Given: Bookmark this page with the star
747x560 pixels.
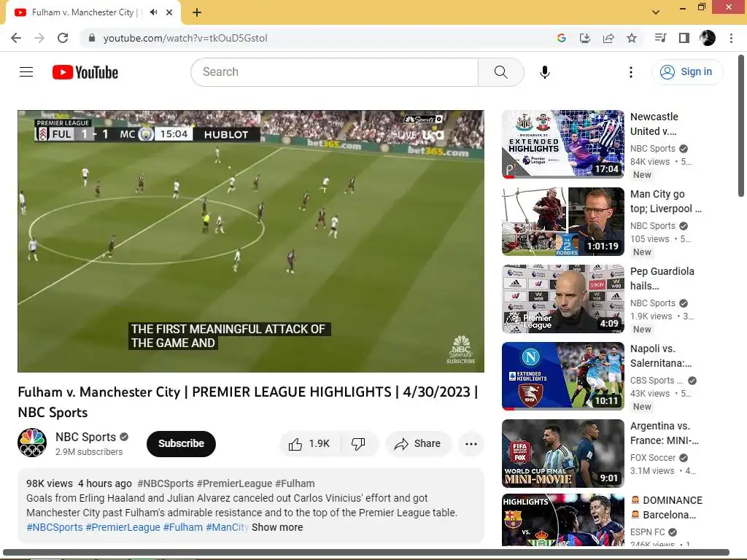Looking at the screenshot, I should (x=632, y=38).
